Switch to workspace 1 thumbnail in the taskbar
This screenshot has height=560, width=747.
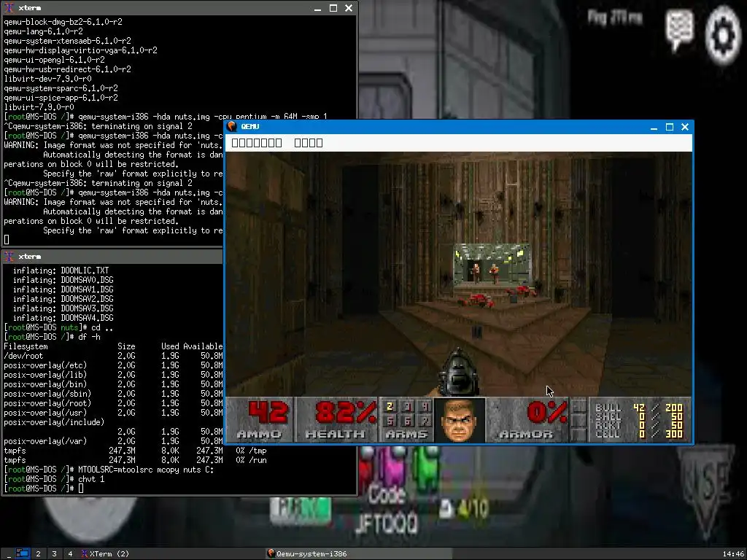[23, 553]
